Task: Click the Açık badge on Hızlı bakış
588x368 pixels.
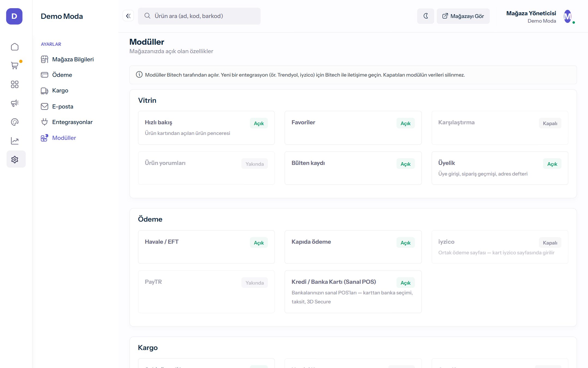Action: (259, 123)
